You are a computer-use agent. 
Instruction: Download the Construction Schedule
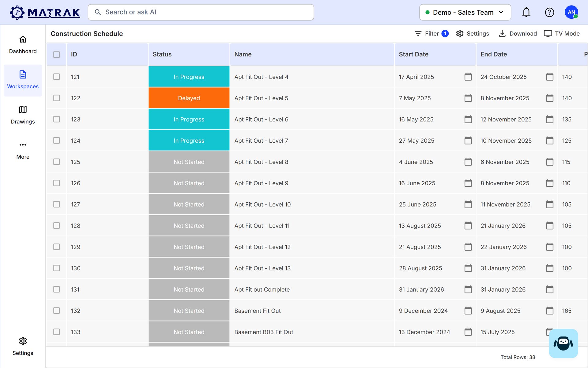518,33
